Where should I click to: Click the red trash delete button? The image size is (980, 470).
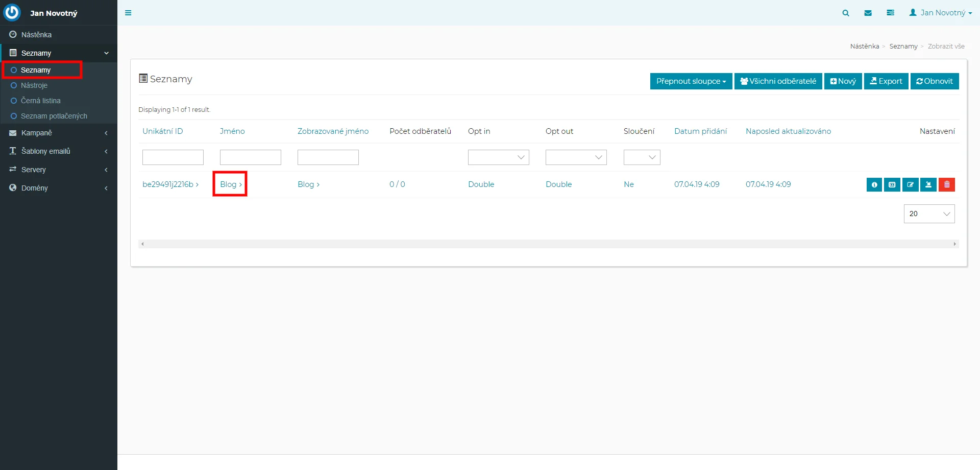947,184
